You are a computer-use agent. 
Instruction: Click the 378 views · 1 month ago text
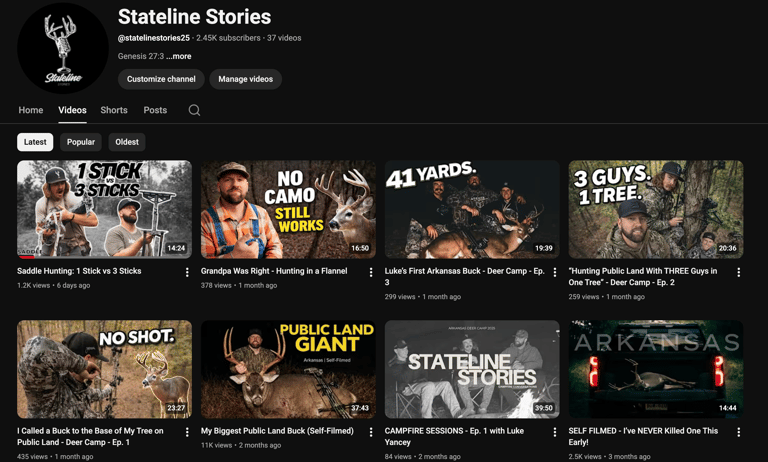pos(239,285)
